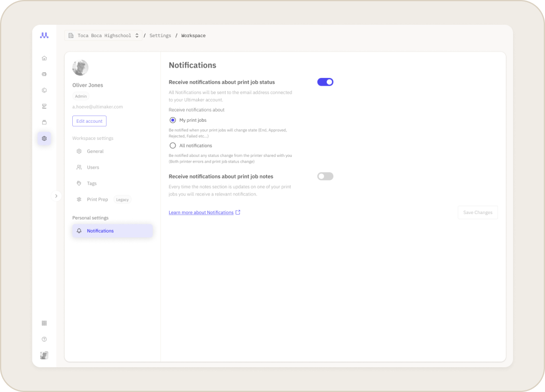Click the Notifications page heading
Viewport: 545px width, 392px height.
tap(192, 66)
